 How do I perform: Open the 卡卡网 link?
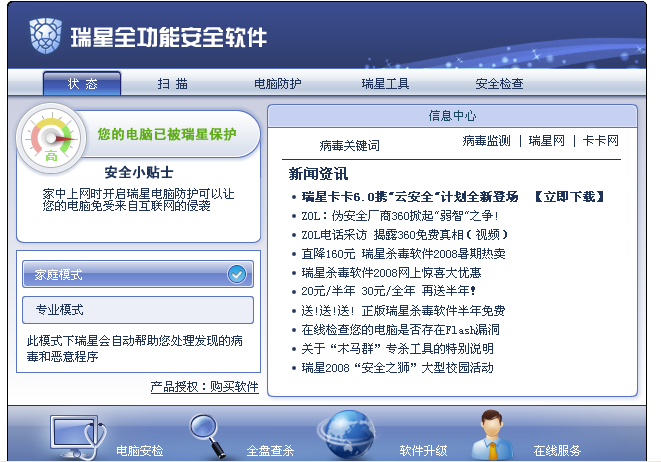click(x=600, y=140)
